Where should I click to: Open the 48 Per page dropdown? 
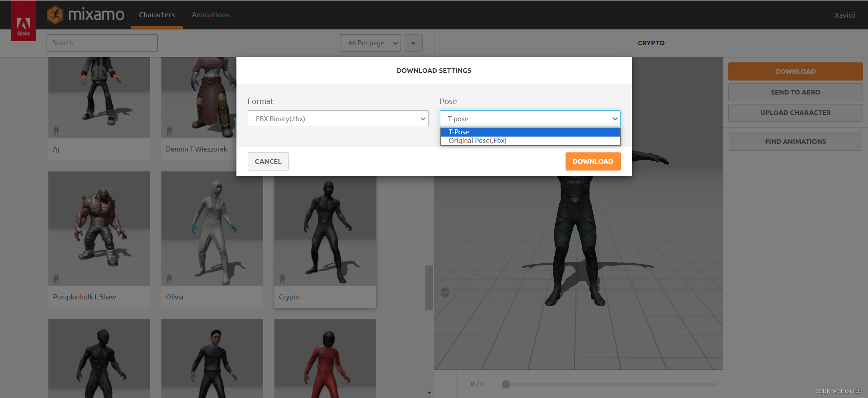[x=370, y=43]
